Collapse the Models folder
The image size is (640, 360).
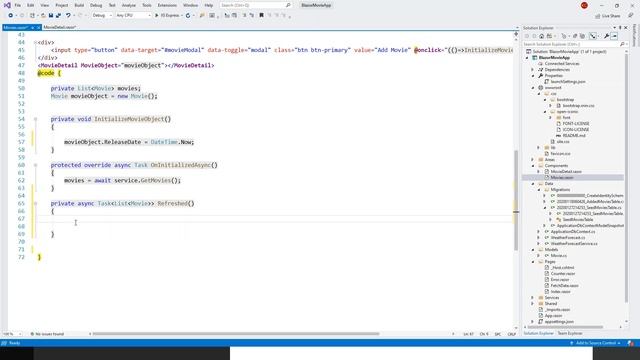(x=533, y=250)
